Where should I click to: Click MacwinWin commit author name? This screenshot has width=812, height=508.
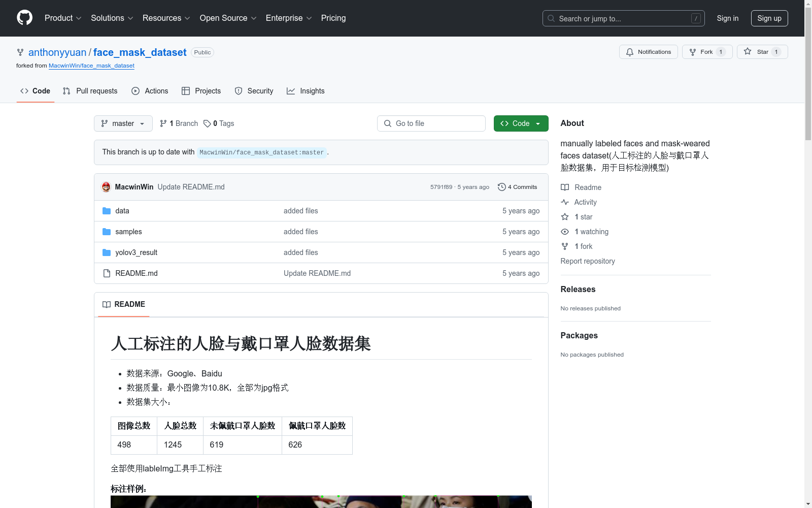pyautogui.click(x=134, y=187)
